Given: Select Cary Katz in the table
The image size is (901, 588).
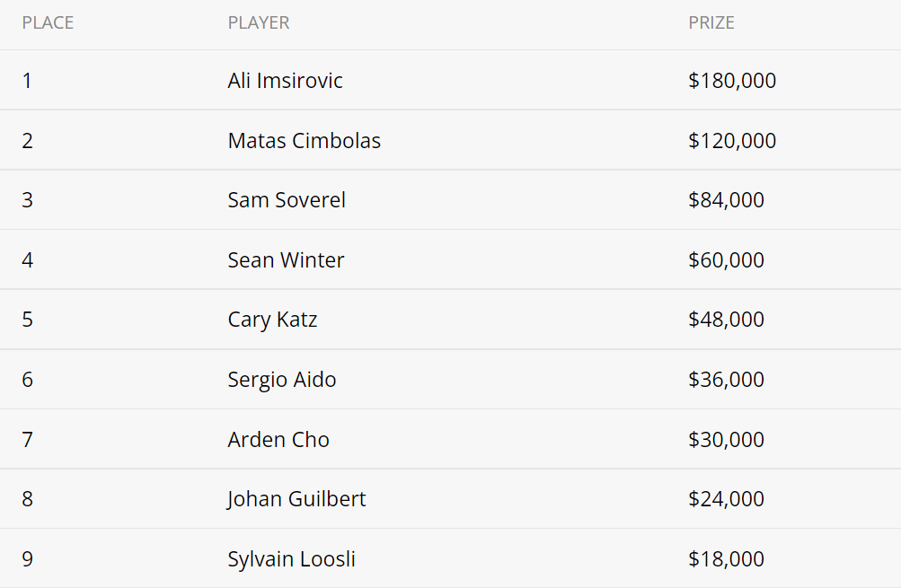Looking at the screenshot, I should click(272, 320).
